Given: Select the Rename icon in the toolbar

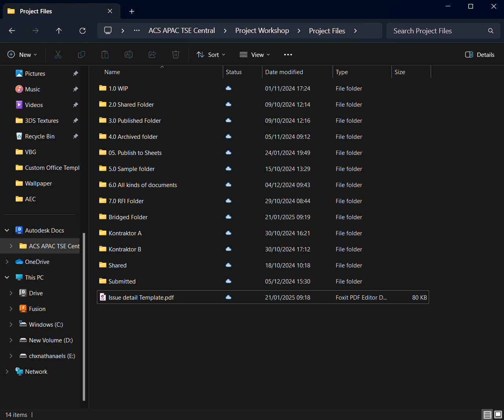Looking at the screenshot, I should [129, 55].
